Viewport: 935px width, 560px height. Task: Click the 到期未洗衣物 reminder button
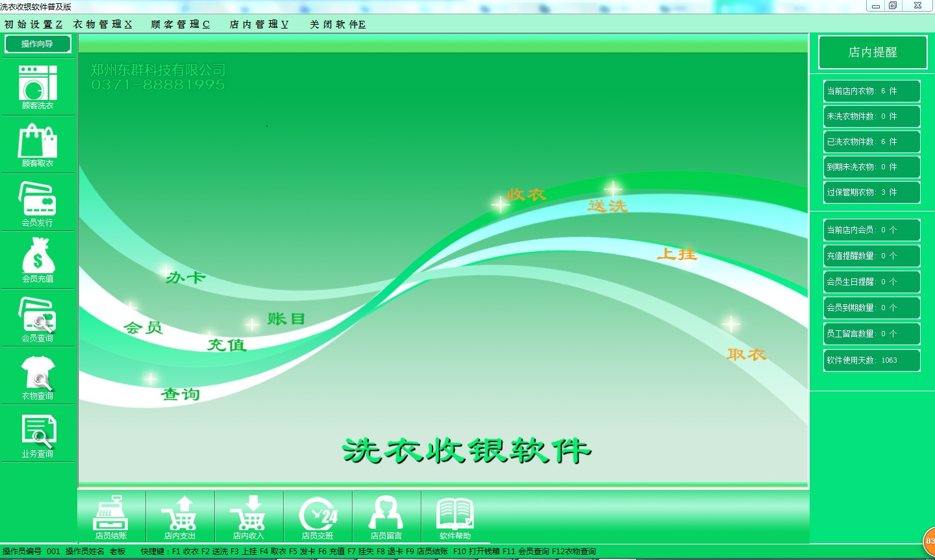tap(872, 167)
